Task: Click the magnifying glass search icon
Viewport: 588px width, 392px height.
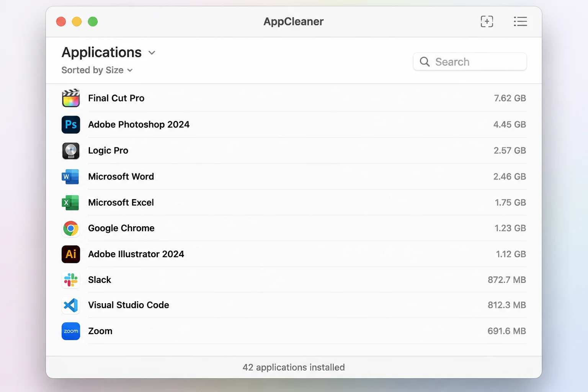Action: [425, 62]
